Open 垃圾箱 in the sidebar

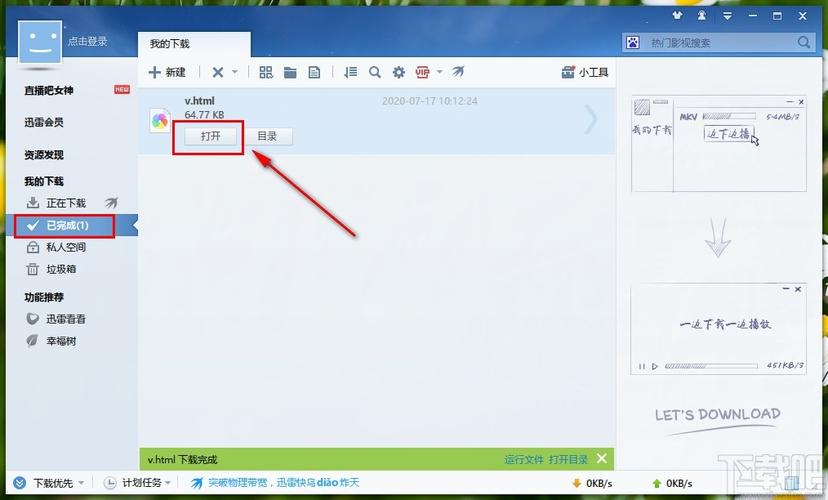[60, 269]
